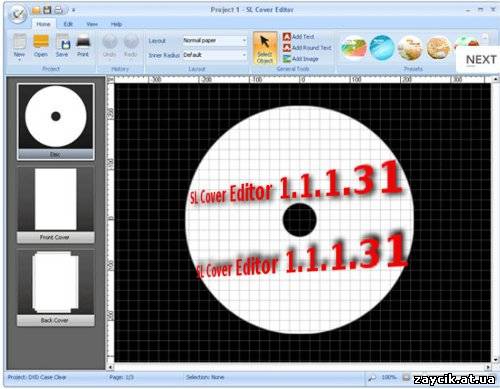Save the project using ribbon Save
The image size is (500, 389).
tap(62, 46)
